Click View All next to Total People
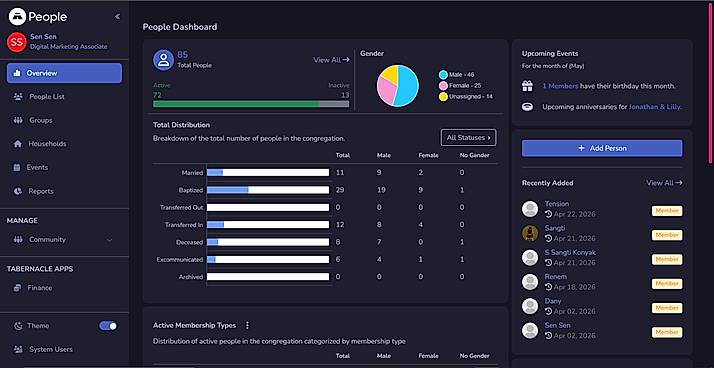Viewport: 714px width, 368px height. click(331, 60)
